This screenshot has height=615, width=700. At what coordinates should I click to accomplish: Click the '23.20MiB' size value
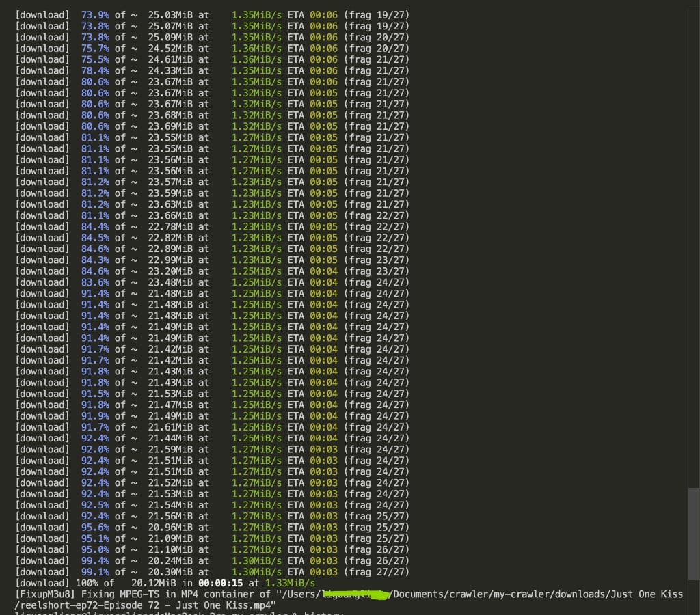coord(170,271)
